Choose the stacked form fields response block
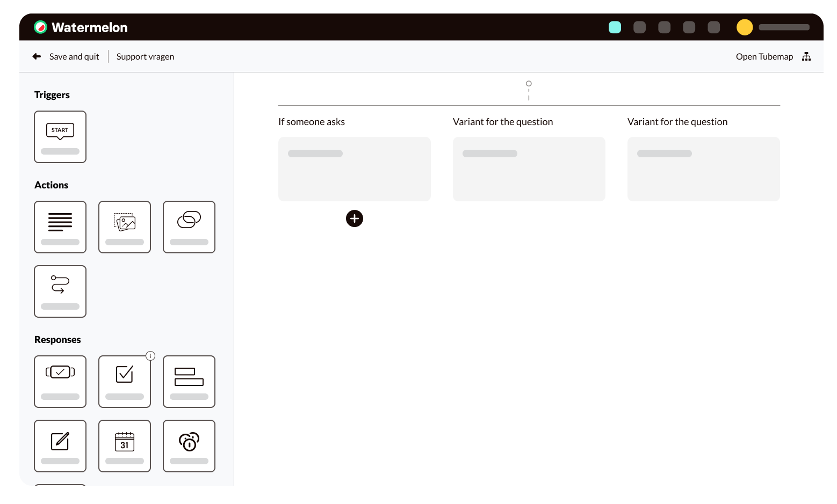 tap(189, 382)
